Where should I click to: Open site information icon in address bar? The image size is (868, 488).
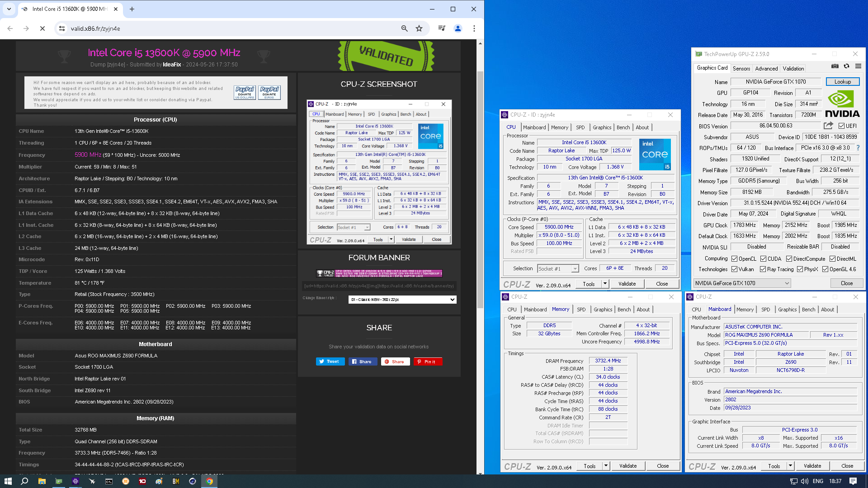click(62, 28)
